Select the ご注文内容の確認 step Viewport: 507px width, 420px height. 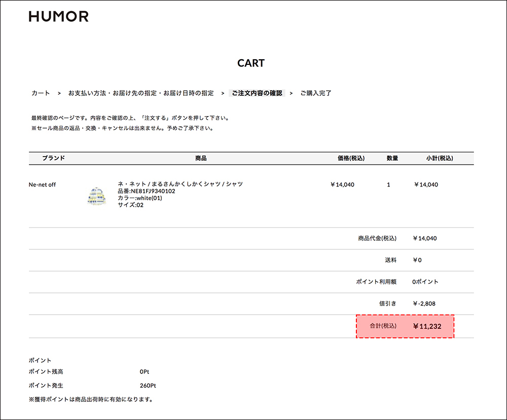pyautogui.click(x=257, y=93)
